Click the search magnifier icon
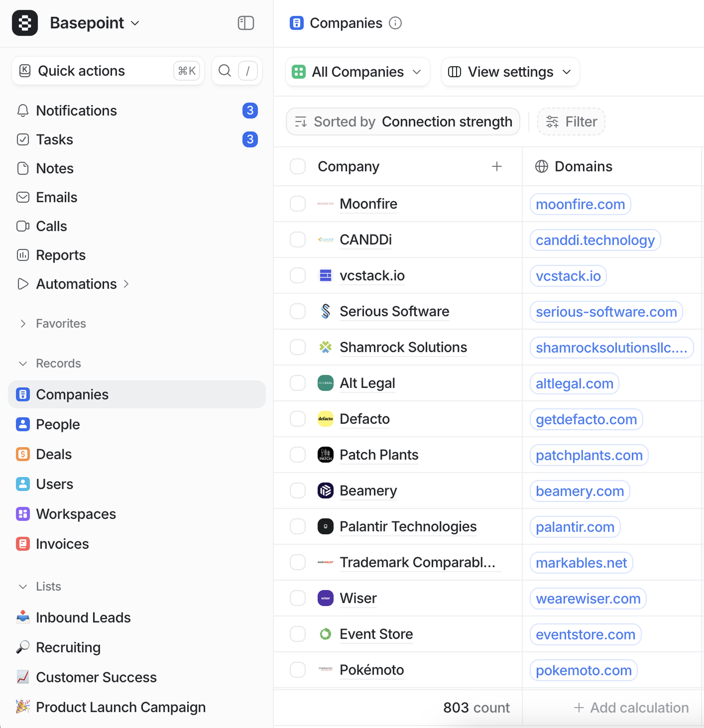 225,71
